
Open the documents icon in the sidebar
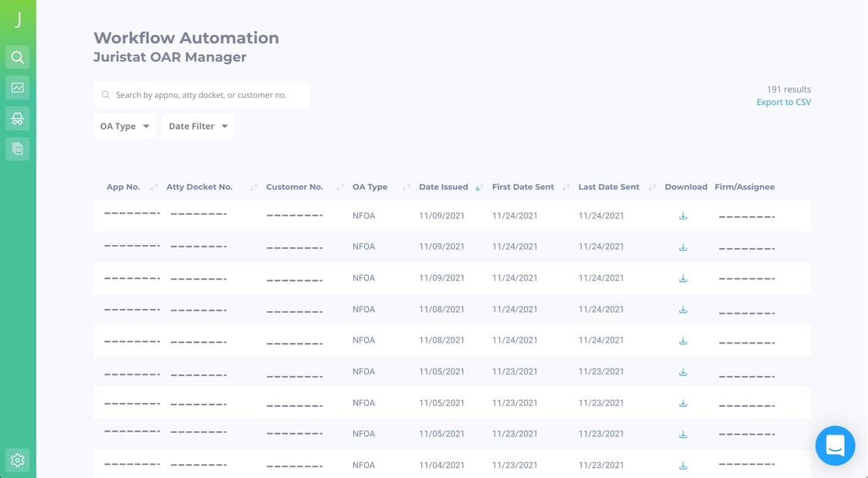coord(17,148)
